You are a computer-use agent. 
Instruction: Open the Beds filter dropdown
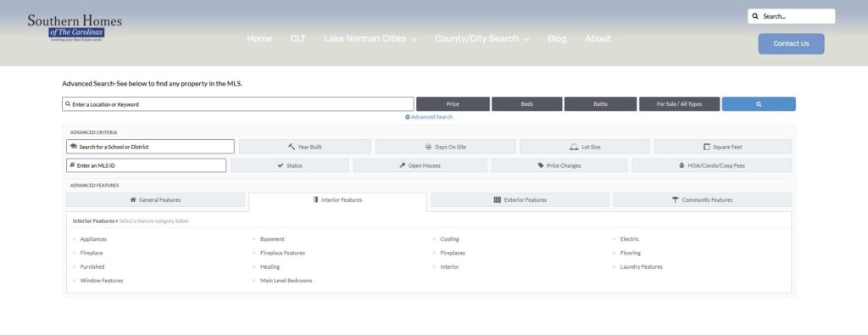527,104
